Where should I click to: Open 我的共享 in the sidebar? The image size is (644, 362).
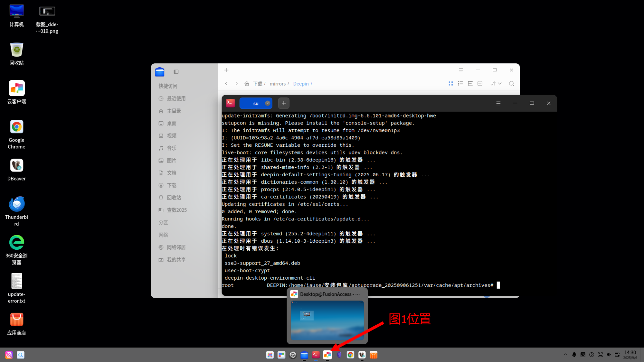coord(185,260)
